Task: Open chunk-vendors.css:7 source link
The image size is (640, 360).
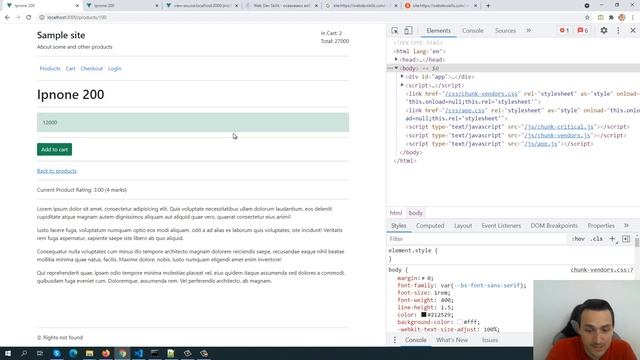Action: click(x=602, y=270)
